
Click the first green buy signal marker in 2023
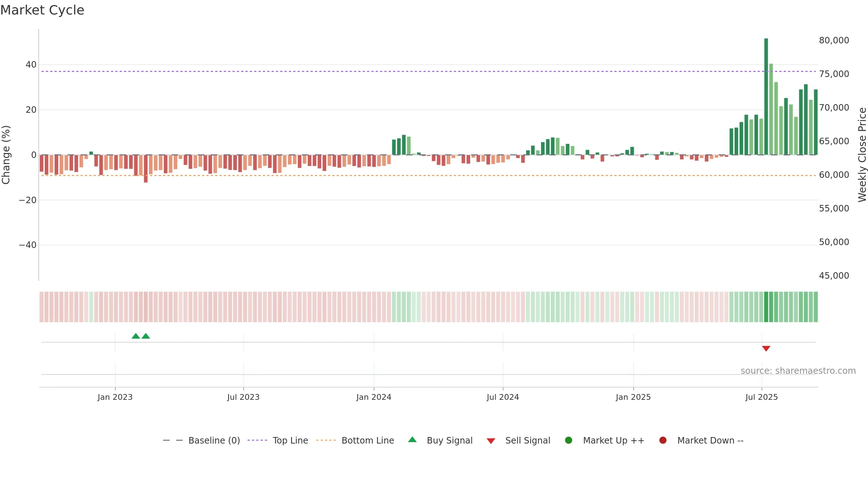(136, 336)
